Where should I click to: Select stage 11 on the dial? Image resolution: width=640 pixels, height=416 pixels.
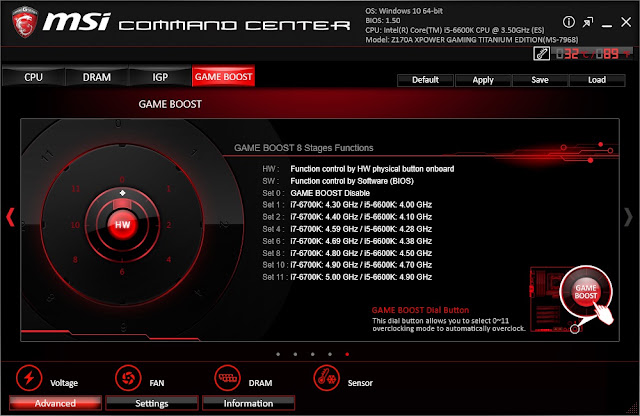(76, 189)
